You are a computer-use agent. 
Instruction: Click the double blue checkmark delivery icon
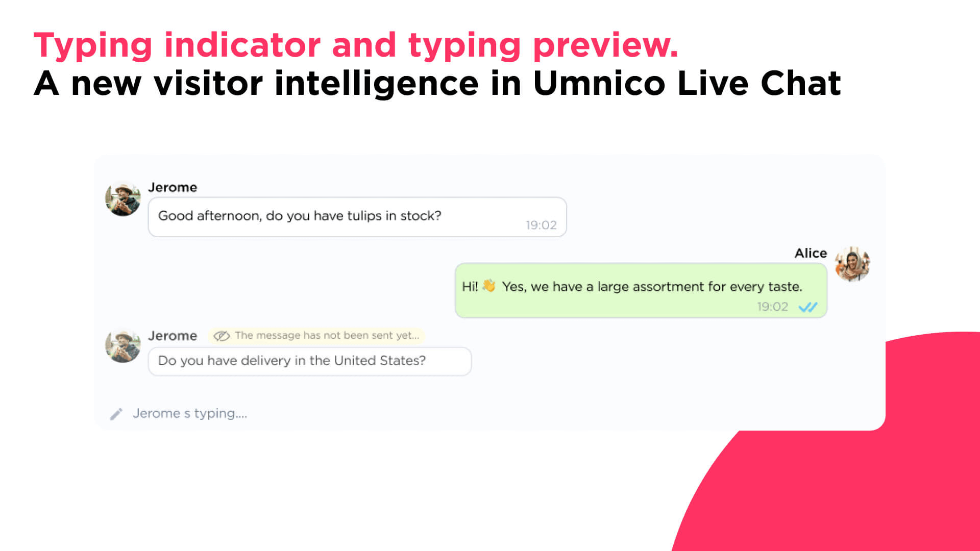(807, 308)
